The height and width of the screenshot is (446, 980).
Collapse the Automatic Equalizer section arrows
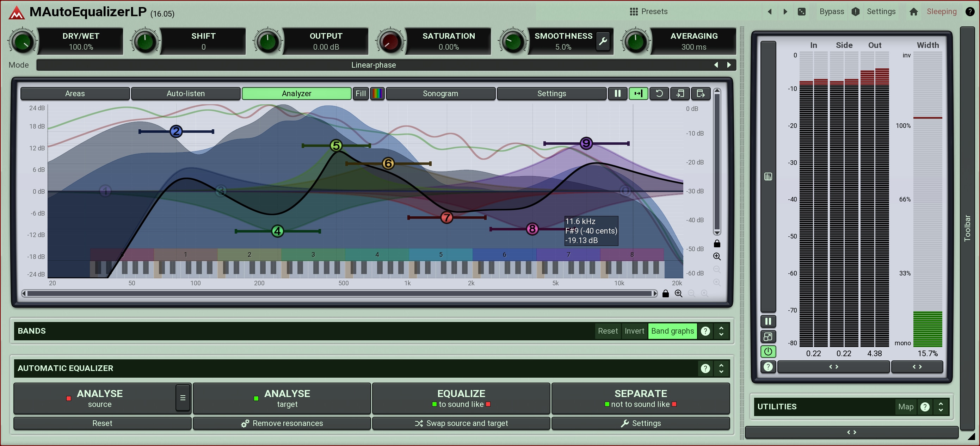tap(721, 368)
